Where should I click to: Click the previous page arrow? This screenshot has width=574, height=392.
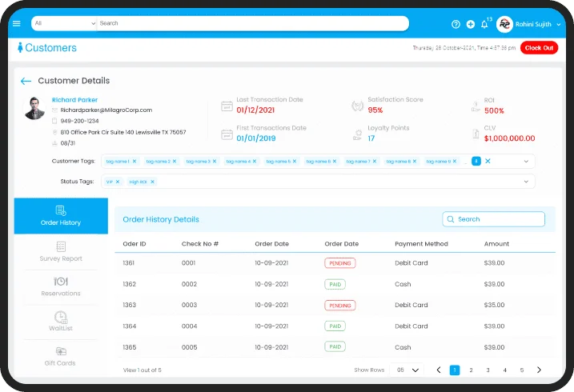[x=439, y=370]
